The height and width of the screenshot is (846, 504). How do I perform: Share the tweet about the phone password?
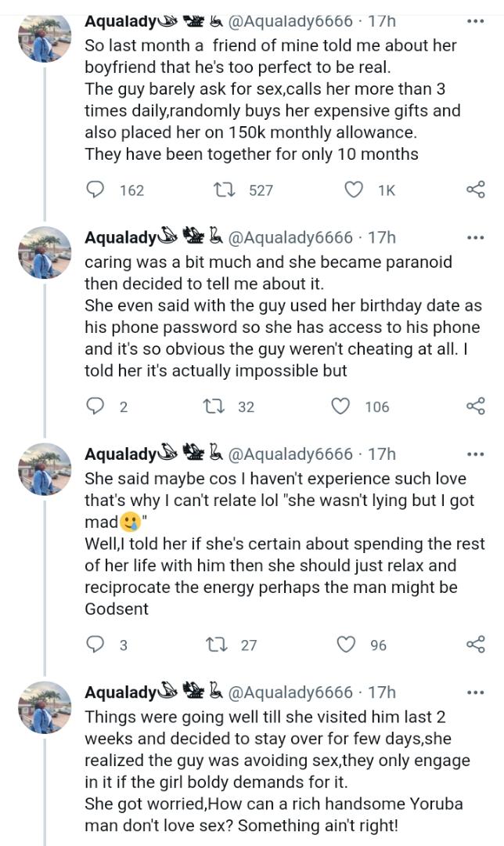coord(475,406)
